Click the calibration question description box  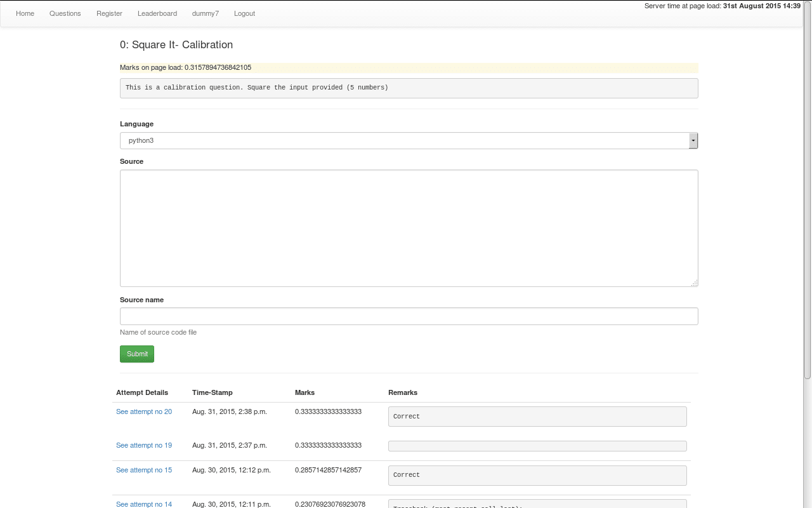click(x=409, y=88)
